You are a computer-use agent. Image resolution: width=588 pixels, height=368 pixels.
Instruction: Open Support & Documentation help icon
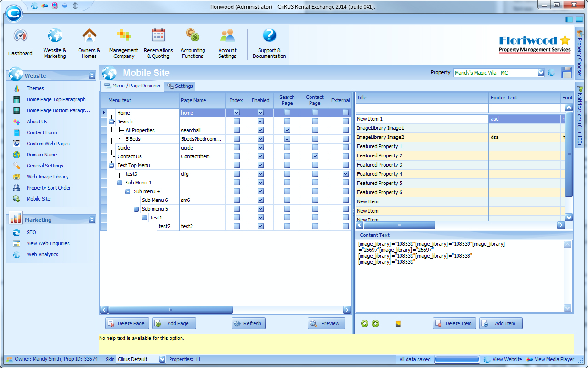[269, 36]
